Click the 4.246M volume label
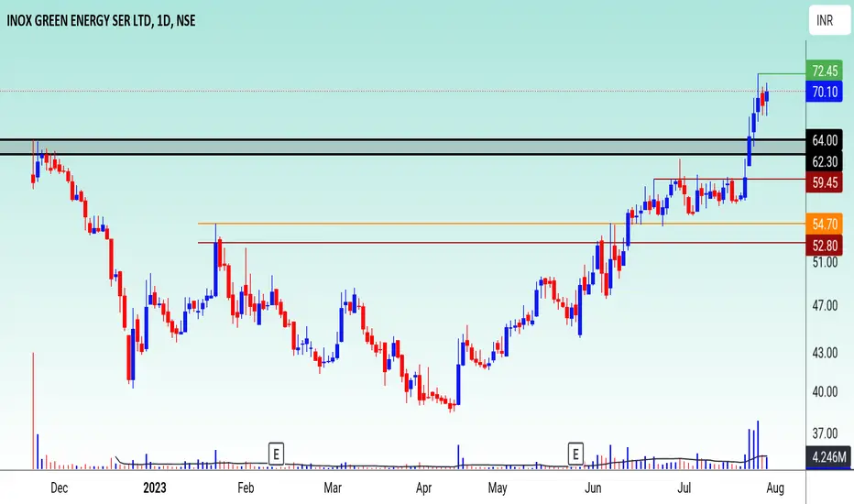The width and height of the screenshot is (854, 504). (x=828, y=457)
